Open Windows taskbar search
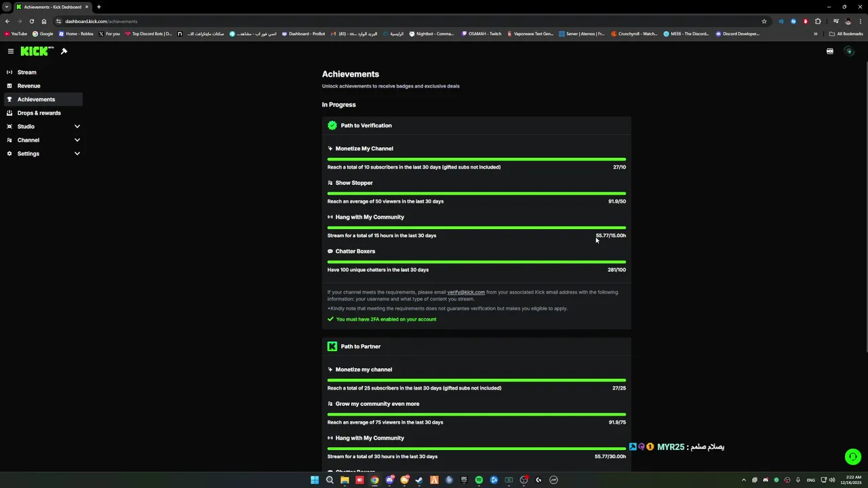This screenshot has height=488, width=868. pos(330,480)
